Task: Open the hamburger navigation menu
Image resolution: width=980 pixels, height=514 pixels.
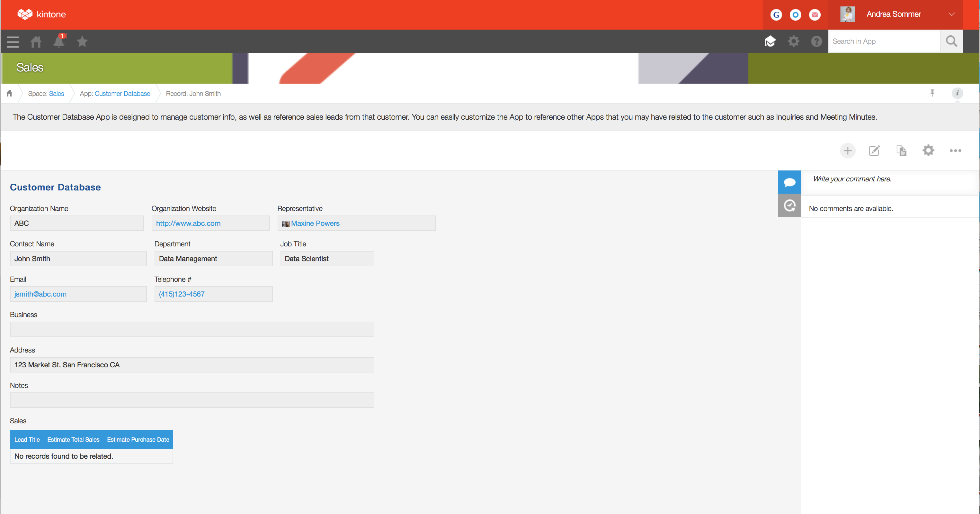Action: [13, 41]
